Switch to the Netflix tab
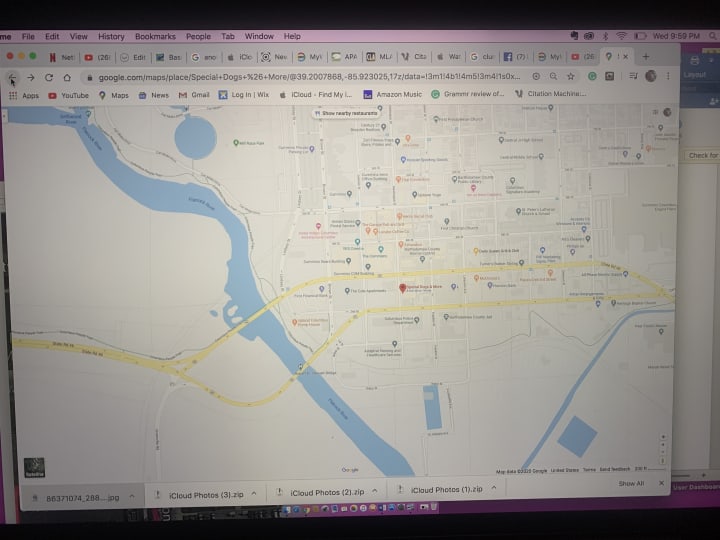Image resolution: width=720 pixels, height=540 pixels. [62, 57]
